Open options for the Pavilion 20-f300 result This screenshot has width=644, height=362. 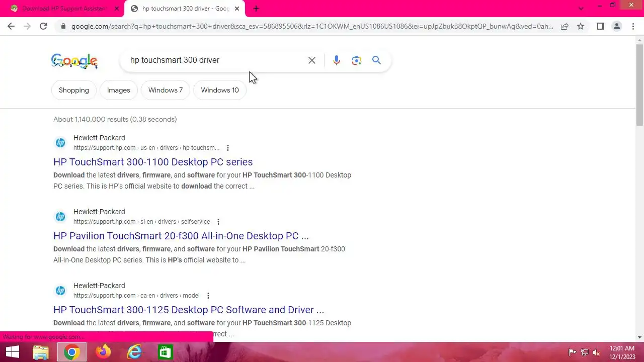coord(218,222)
